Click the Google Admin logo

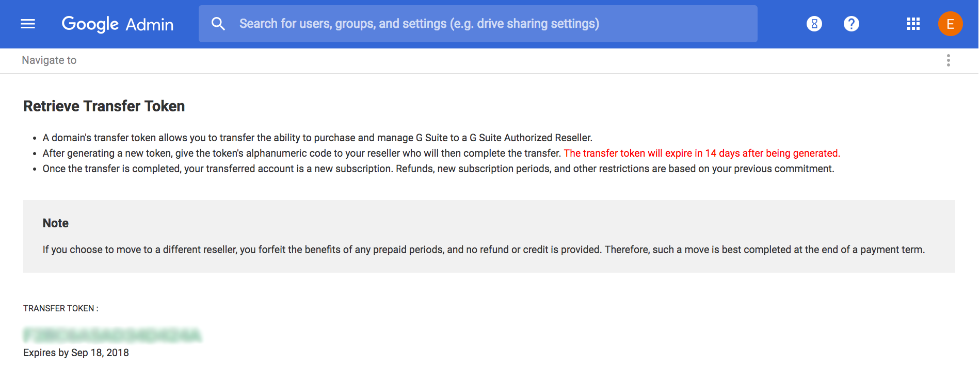[x=117, y=24]
